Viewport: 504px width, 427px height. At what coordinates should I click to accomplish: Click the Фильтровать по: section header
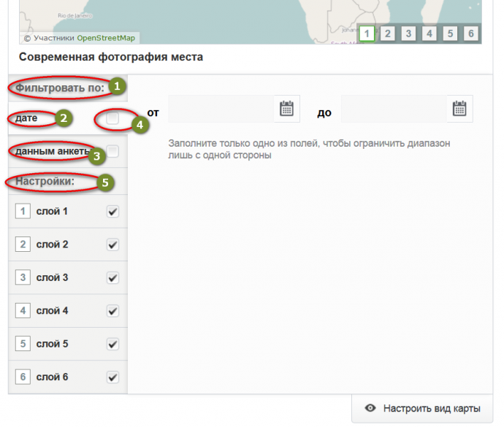tap(60, 88)
